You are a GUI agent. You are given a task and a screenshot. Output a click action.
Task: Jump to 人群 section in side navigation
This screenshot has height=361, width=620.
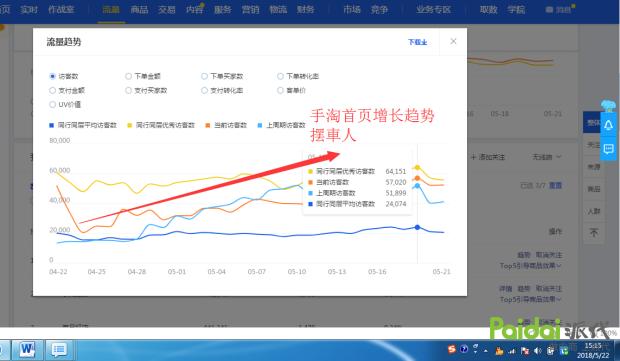pos(594,211)
